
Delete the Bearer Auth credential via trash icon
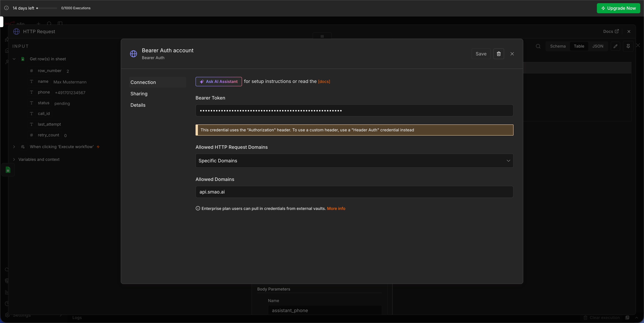click(498, 54)
